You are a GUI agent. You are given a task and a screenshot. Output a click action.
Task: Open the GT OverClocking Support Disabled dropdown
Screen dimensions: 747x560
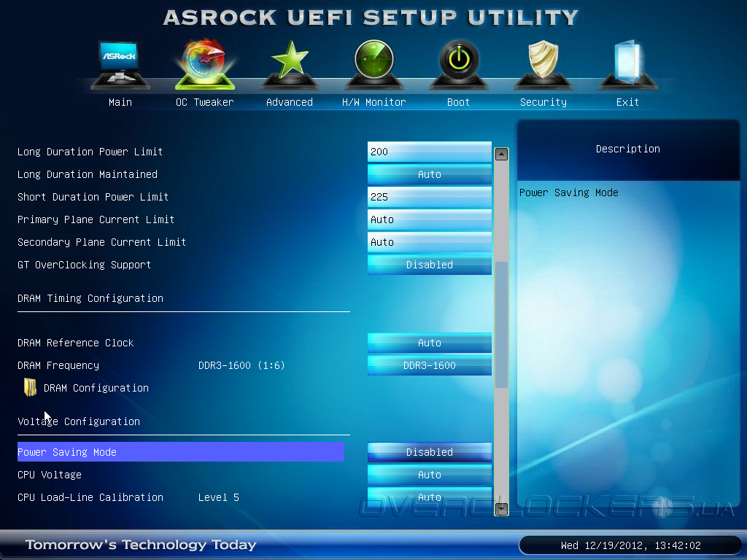click(x=429, y=265)
